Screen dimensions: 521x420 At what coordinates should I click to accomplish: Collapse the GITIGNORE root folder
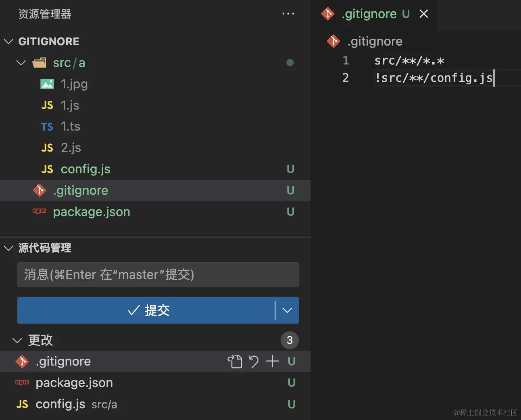[8, 42]
